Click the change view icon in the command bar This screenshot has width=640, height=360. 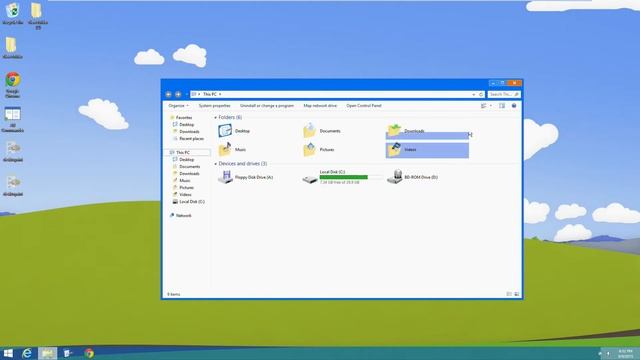point(484,106)
